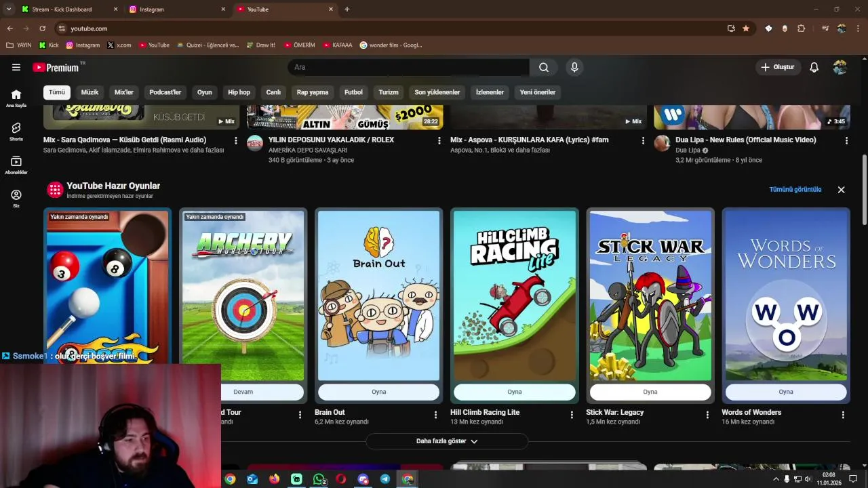
Task: Open more options for Hill Climb Racing Lite
Action: (572, 414)
